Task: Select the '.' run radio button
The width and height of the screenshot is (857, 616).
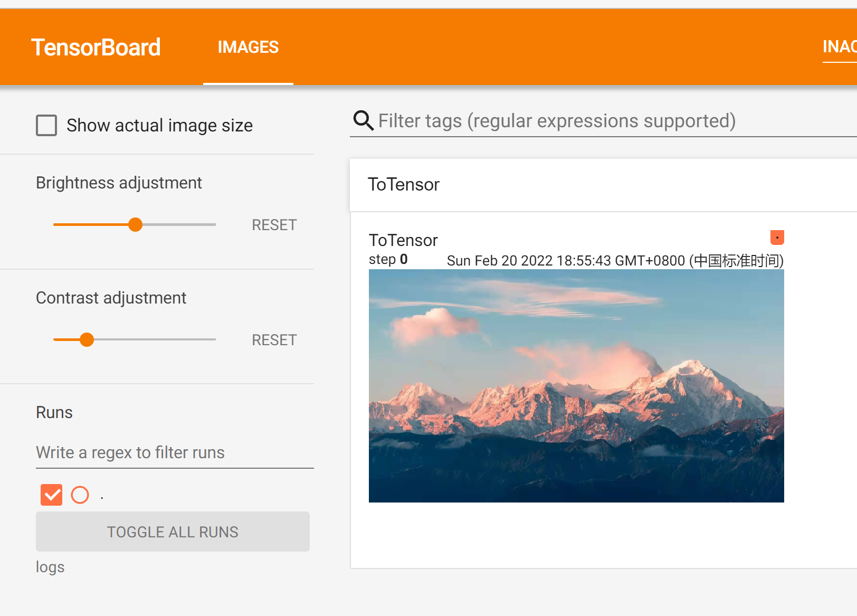Action: tap(80, 495)
